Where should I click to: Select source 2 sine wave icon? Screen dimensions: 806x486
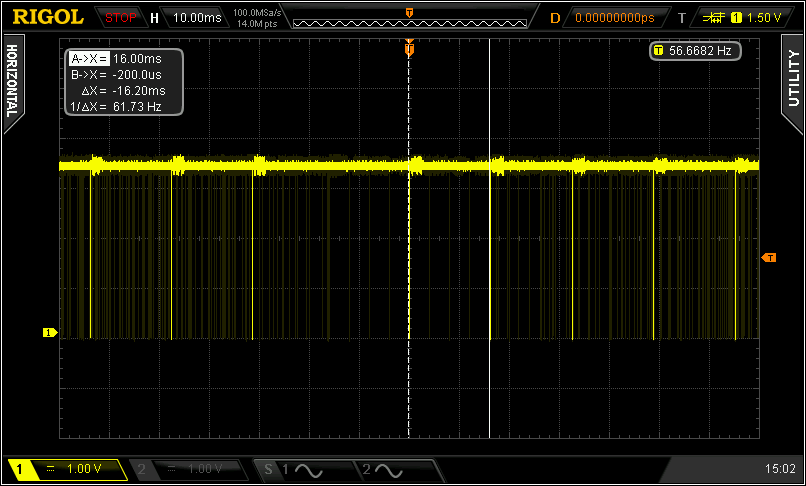391,470
